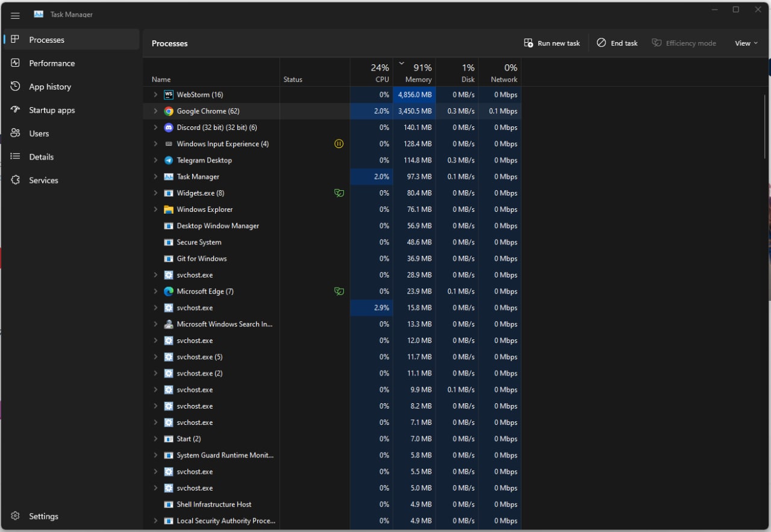
Task: Click the Windows Input Experience icon
Action: click(169, 144)
